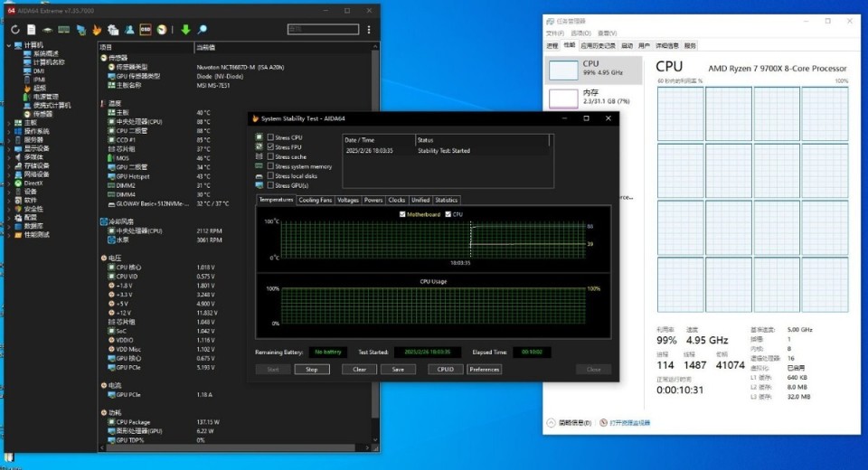Open the 进程 tab in Task Manager
Screen dimensions: 868x470
(552, 46)
